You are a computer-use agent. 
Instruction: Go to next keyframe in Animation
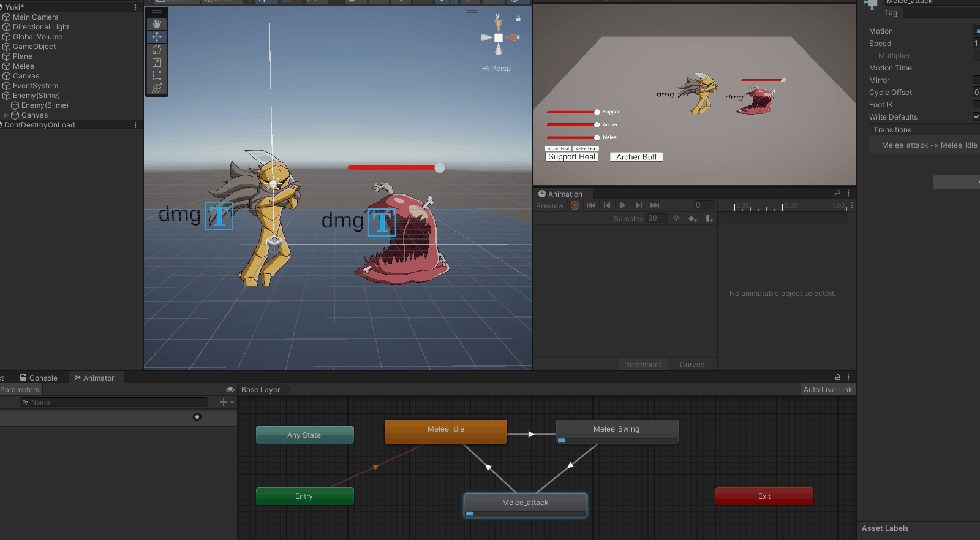[639, 205]
